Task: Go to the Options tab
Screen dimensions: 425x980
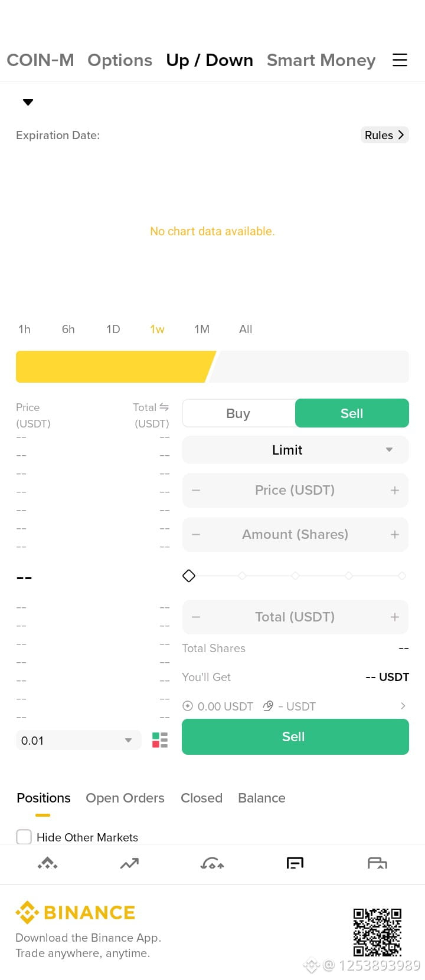Action: (120, 60)
